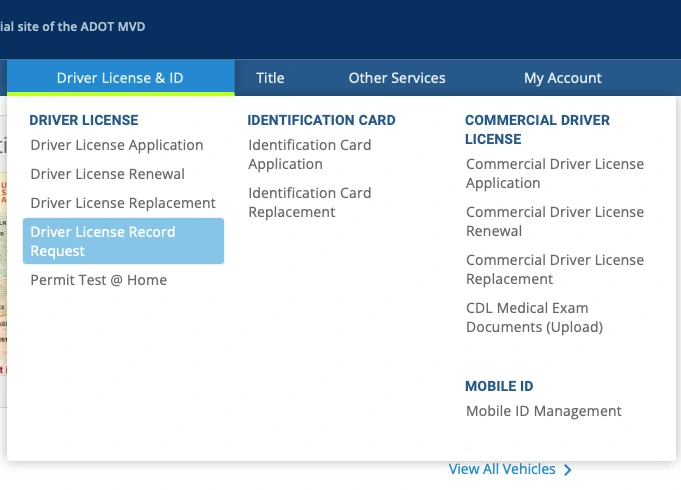This screenshot has height=490, width=681.
Task: Click the Commercial Driver License heading
Action: (x=537, y=129)
